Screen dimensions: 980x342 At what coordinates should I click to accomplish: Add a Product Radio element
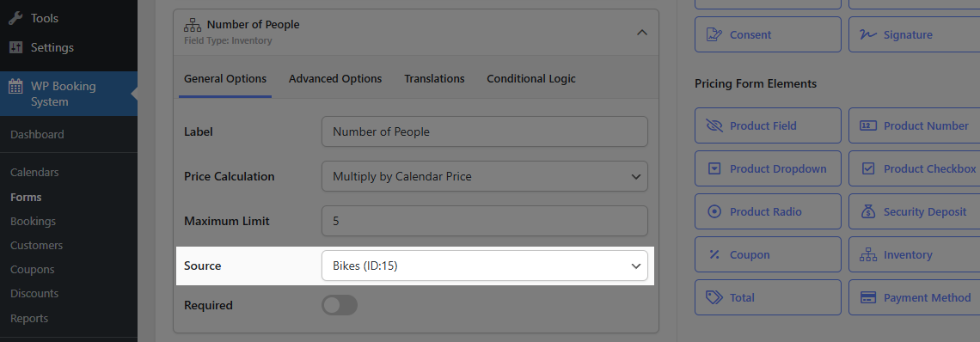768,212
